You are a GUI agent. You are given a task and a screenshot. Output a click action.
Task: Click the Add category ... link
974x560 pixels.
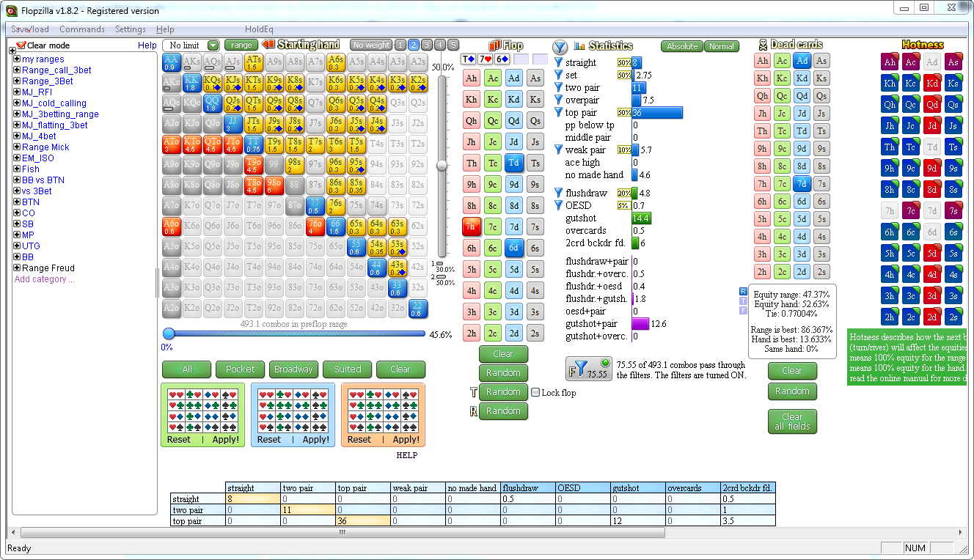pyautogui.click(x=45, y=279)
